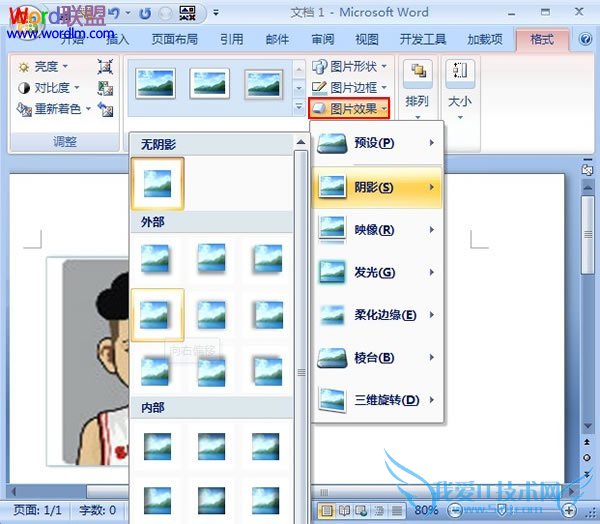Image resolution: width=600 pixels, height=524 pixels.
Task: Open the Developer (开发工具) tab
Action: pos(423,39)
